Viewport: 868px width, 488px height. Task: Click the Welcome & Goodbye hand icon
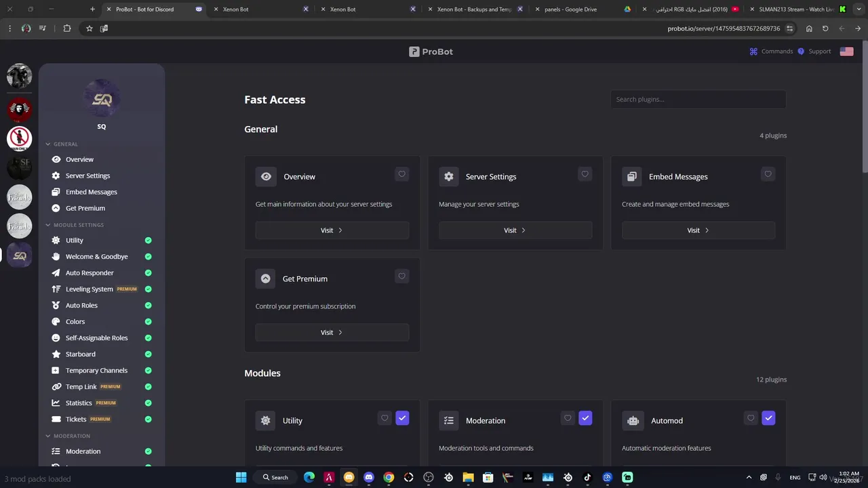(56, 256)
